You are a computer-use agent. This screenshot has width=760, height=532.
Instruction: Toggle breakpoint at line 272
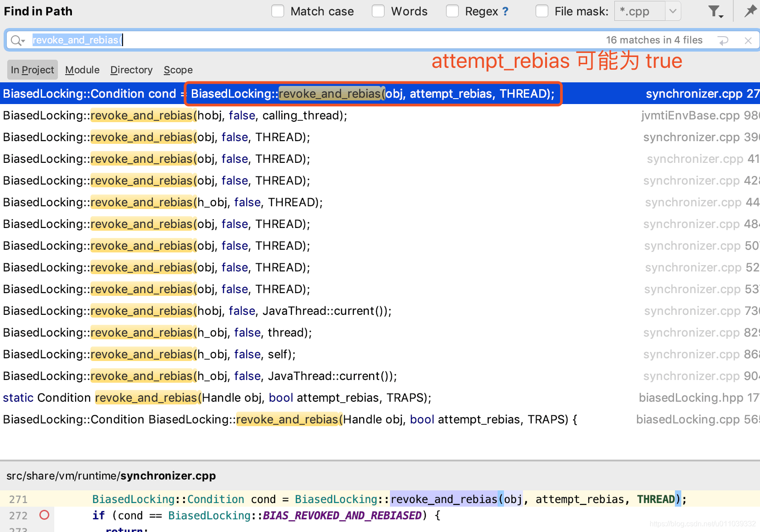coord(44,515)
